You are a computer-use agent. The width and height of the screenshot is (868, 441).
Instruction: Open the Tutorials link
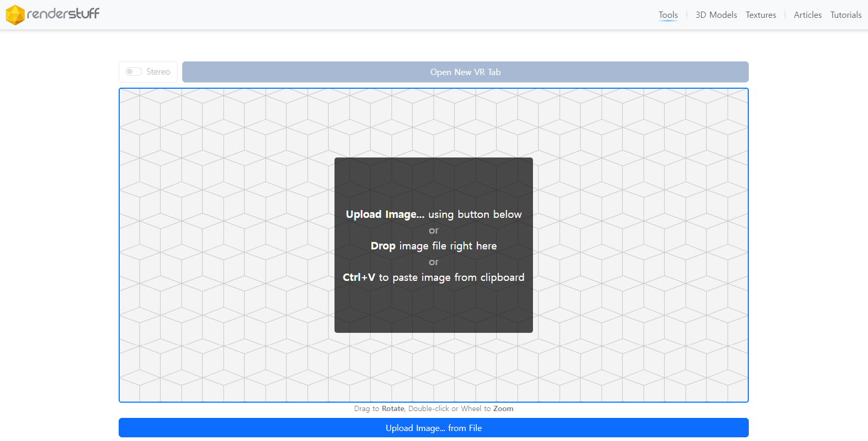[845, 15]
